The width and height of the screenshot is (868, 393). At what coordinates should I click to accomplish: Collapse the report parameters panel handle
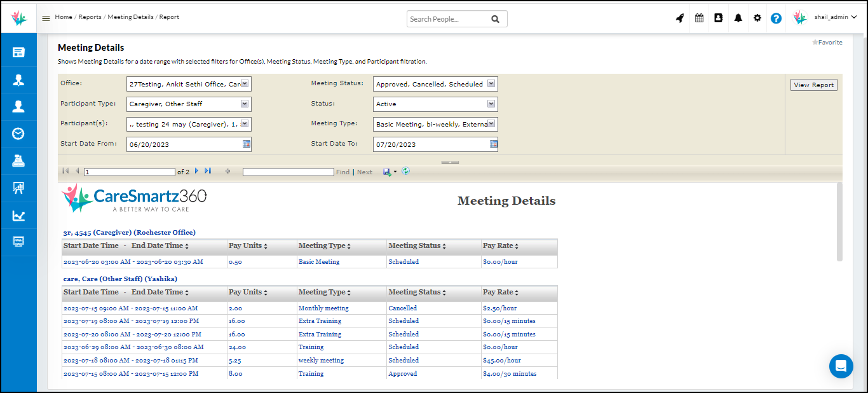tap(450, 162)
